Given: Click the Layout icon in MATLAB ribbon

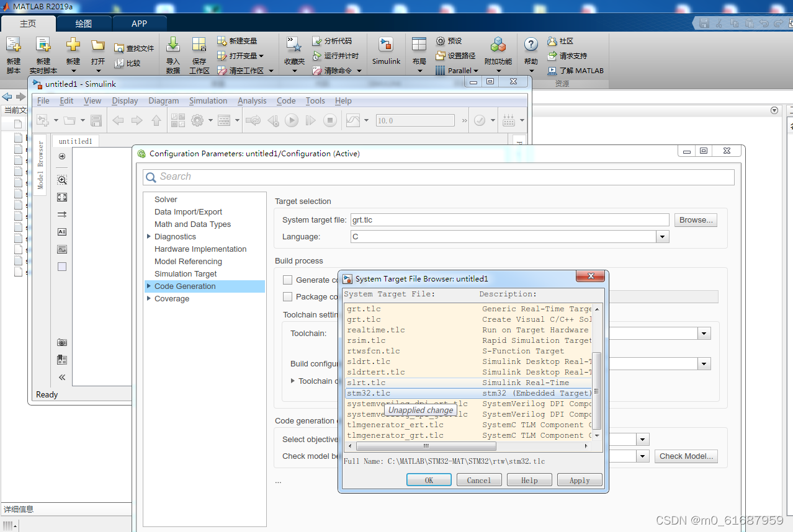Looking at the screenshot, I should pyautogui.click(x=419, y=45).
